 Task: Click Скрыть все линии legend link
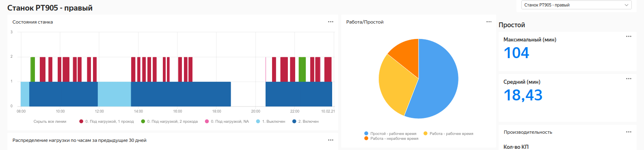(50, 122)
